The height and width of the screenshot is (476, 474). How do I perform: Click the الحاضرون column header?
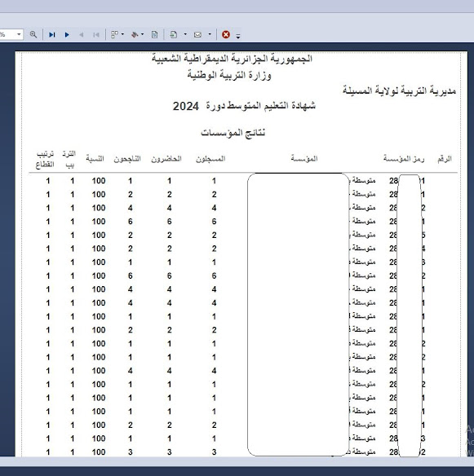click(166, 159)
